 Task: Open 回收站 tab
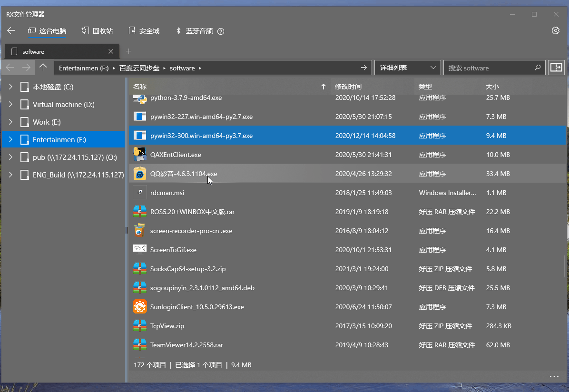point(97,31)
